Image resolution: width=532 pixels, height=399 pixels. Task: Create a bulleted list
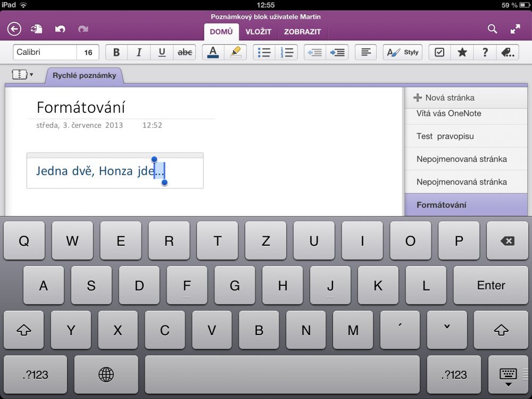click(264, 52)
